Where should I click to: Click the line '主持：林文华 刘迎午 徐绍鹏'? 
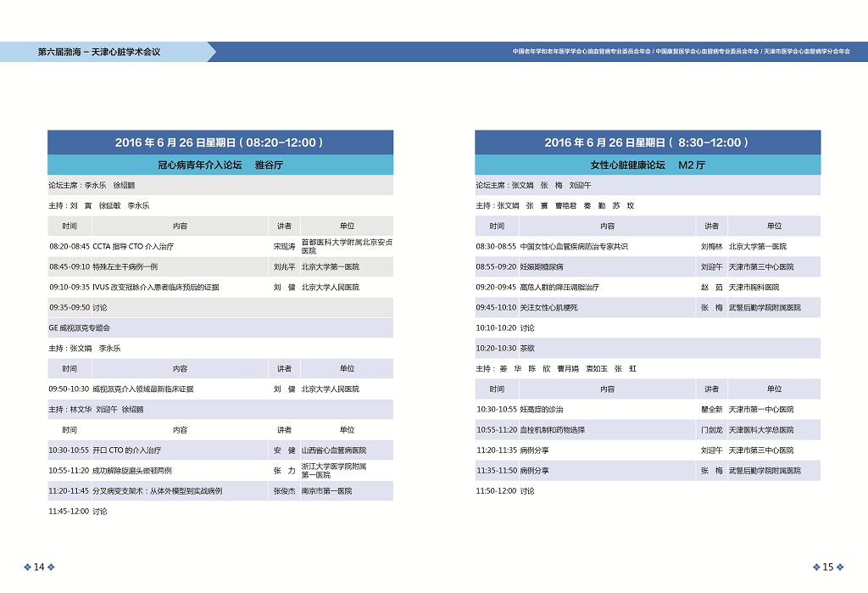pyautogui.click(x=96, y=409)
